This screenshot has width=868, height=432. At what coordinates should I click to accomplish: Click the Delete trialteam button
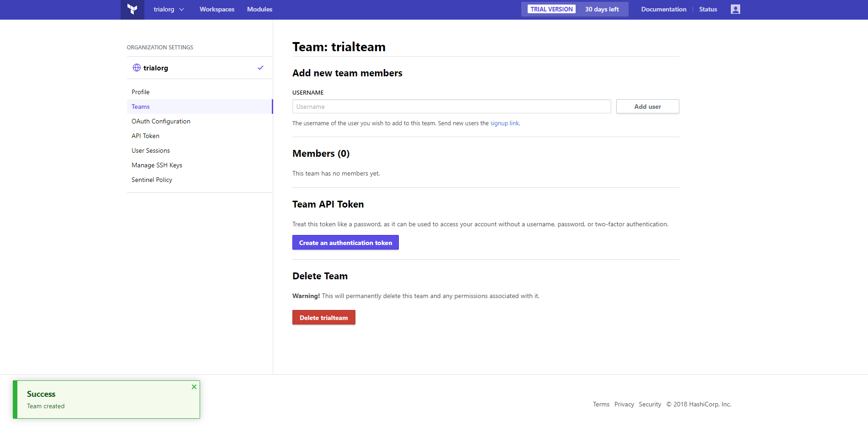tap(323, 318)
